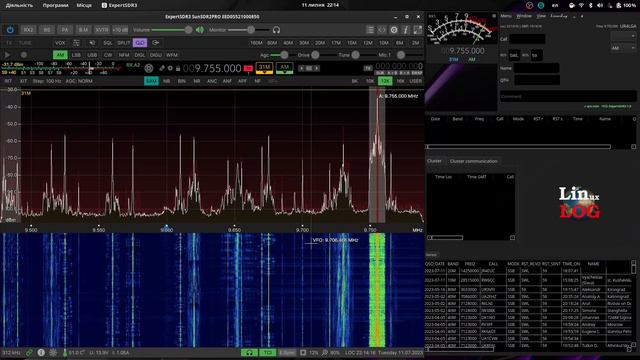Select the active AM mode button
Image resolution: width=640 pixels, height=360 pixels.
coord(60,55)
